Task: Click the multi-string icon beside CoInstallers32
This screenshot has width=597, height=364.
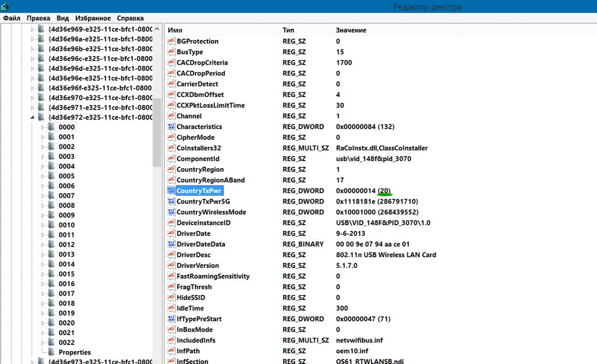Action: point(171,148)
